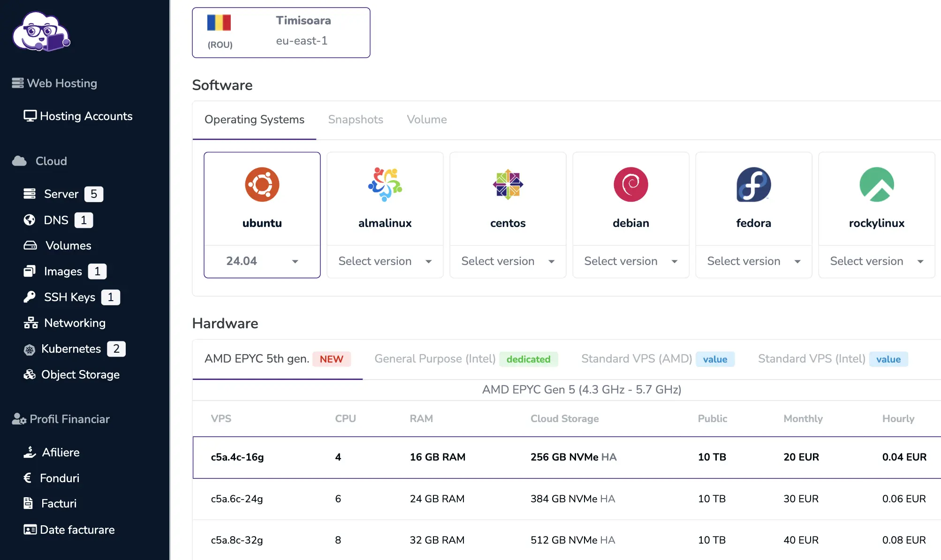The height and width of the screenshot is (560, 941).
Task: Click the Web Hosting server icon
Action: pos(18,83)
